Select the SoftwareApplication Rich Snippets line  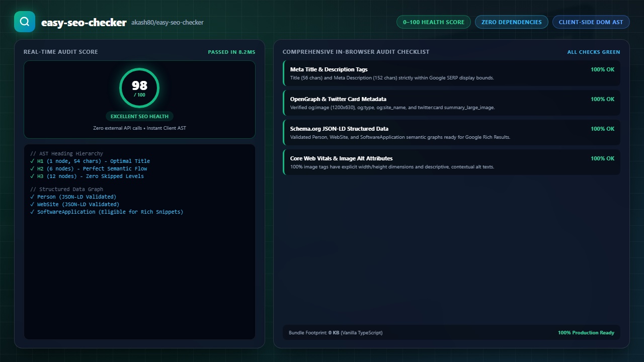107,212
